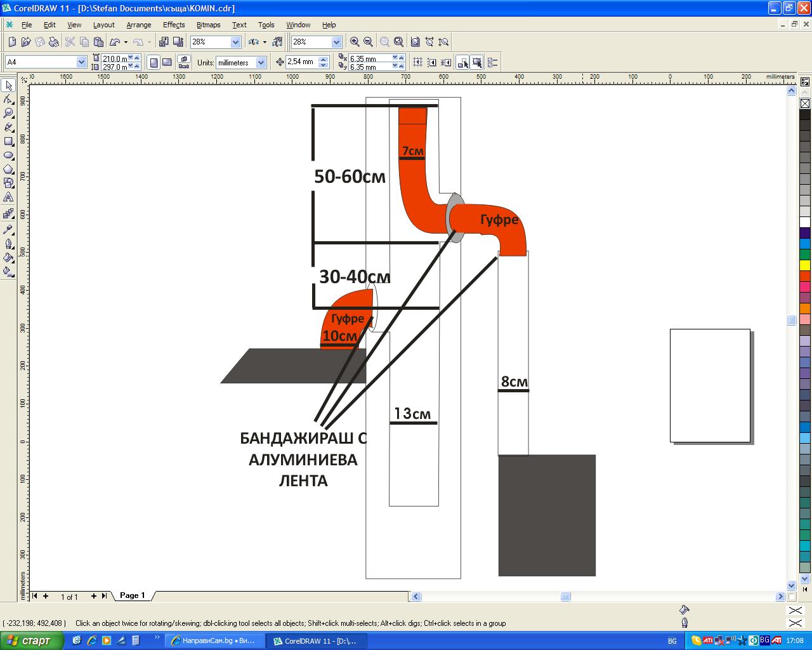The height and width of the screenshot is (650, 812).
Task: Open the Effects menu
Action: click(173, 25)
